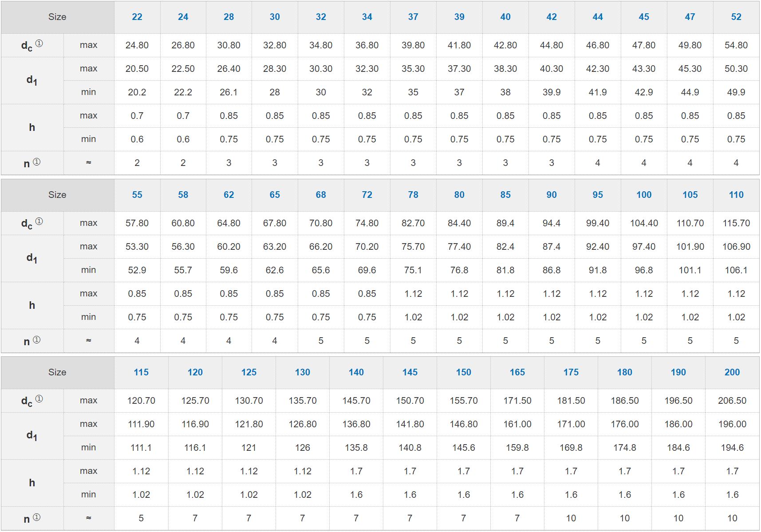761x532 pixels.
Task: Select the 206.50 dc max cell
Action: [x=732, y=401]
